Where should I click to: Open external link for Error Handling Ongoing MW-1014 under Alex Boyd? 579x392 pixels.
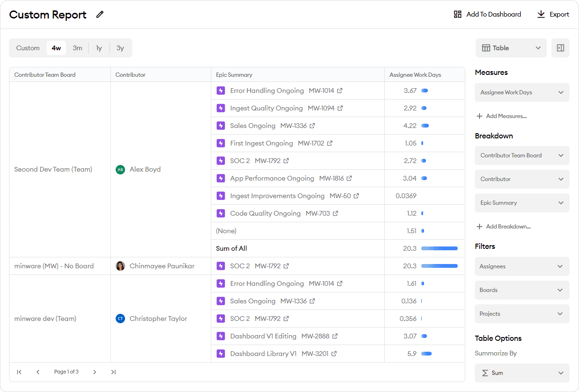(340, 91)
